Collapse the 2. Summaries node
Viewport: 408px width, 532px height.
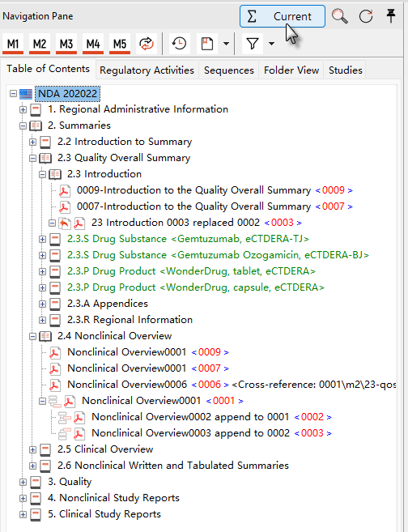(23, 126)
